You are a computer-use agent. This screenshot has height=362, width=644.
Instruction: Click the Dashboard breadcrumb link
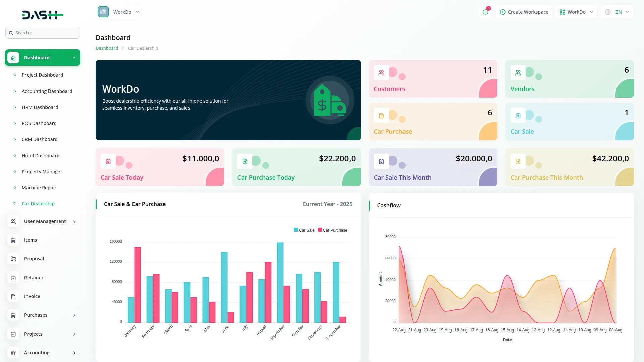(x=107, y=48)
